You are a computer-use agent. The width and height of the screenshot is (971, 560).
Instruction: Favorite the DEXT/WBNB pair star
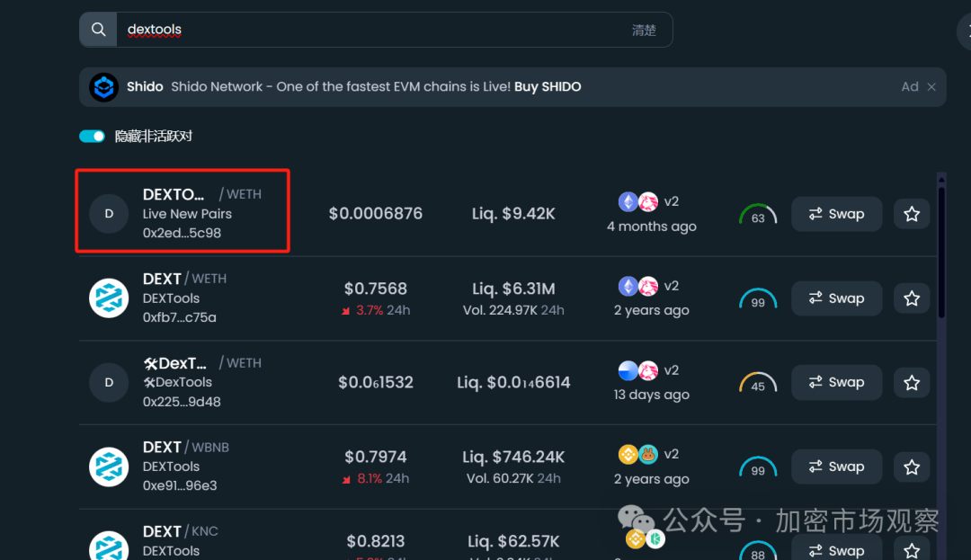click(x=912, y=467)
